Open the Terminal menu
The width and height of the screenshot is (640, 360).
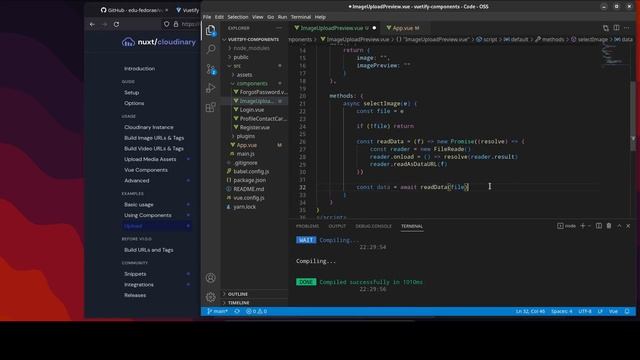pyautogui.click(x=301, y=17)
